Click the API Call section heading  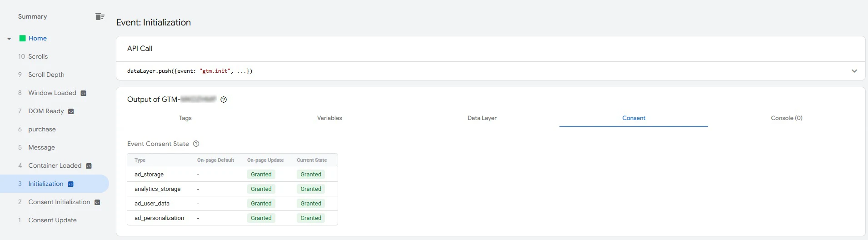click(x=140, y=48)
